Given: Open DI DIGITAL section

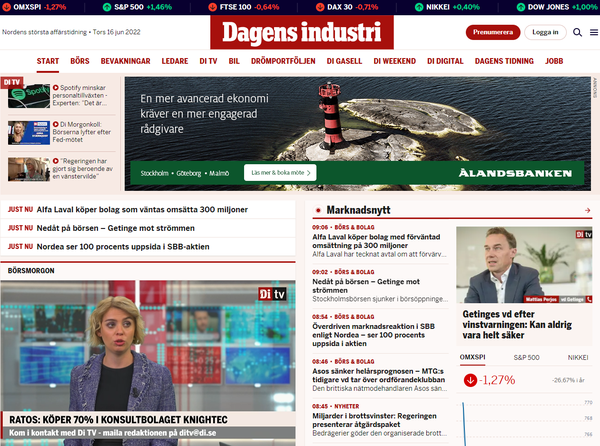Looking at the screenshot, I should click(445, 61).
